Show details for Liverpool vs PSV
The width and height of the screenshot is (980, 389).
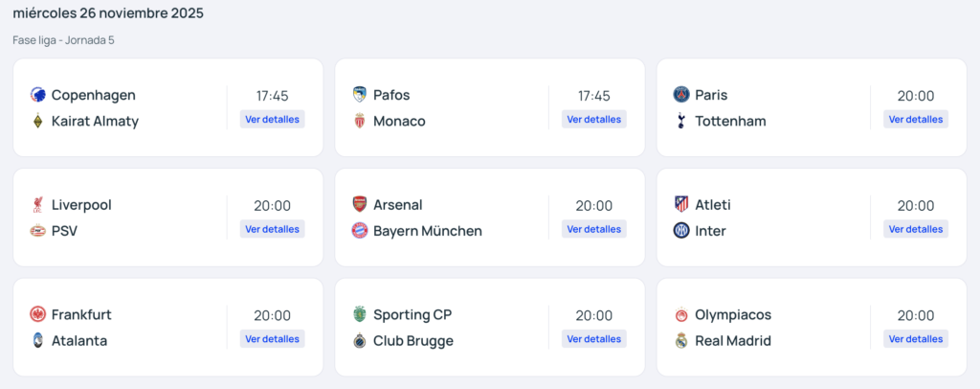point(272,229)
